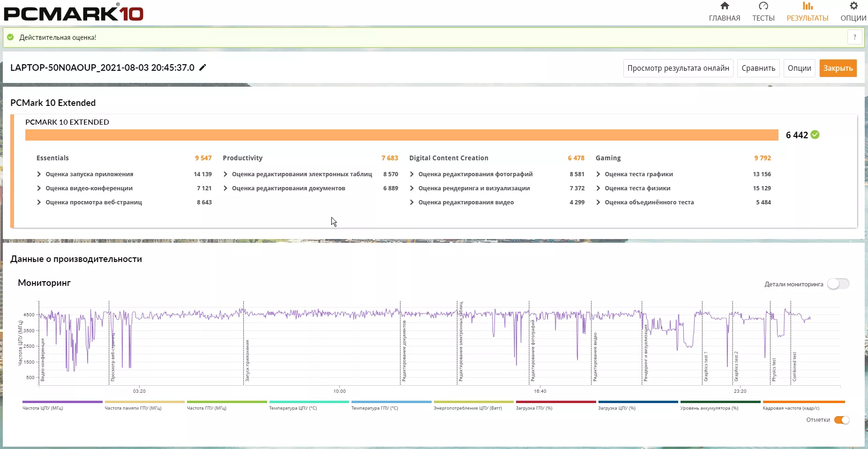Image resolution: width=868 pixels, height=449 pixels.
Task: Expand Оценка видео-конференции row
Action: coord(39,188)
